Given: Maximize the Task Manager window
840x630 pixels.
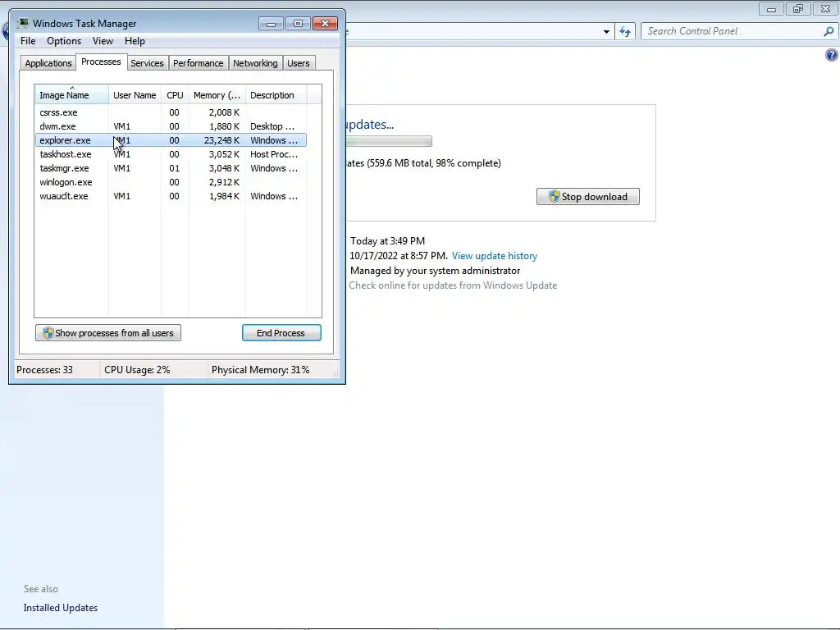Looking at the screenshot, I should (x=298, y=24).
